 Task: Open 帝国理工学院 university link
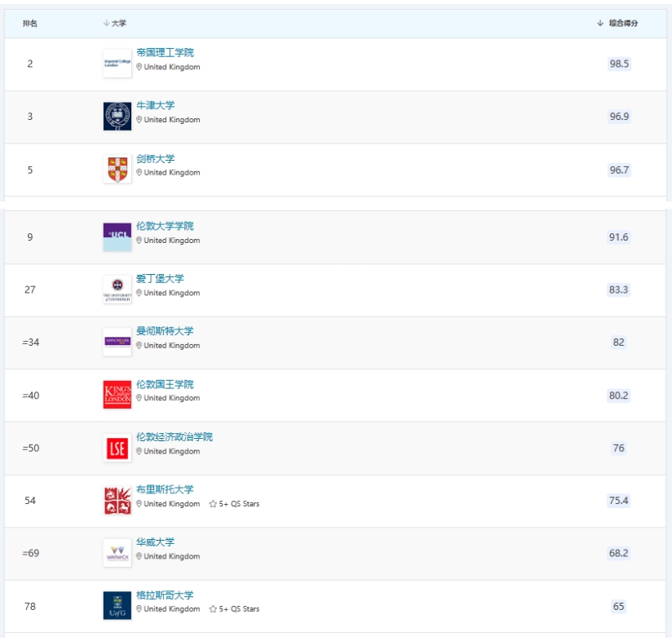coord(165,52)
